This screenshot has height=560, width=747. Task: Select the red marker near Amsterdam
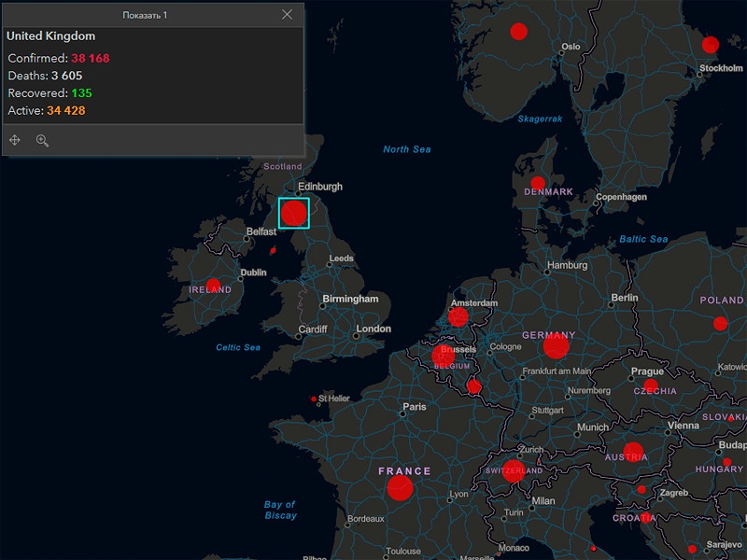(x=458, y=317)
